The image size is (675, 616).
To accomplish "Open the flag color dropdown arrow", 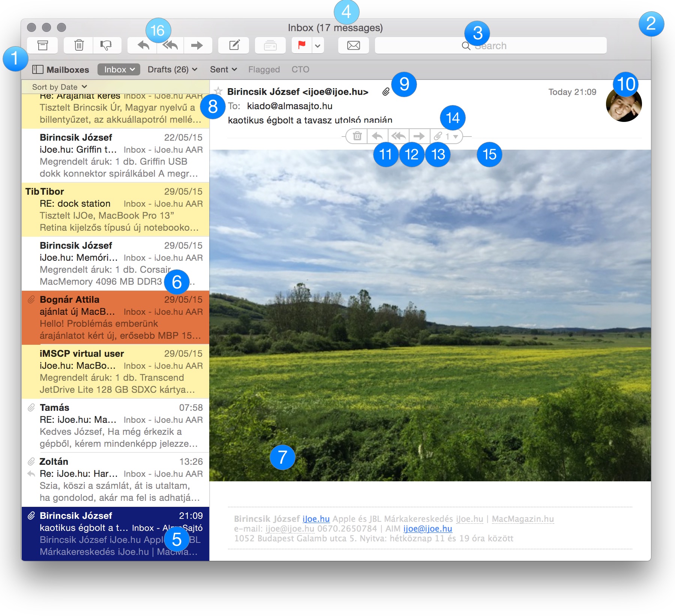I will (318, 46).
